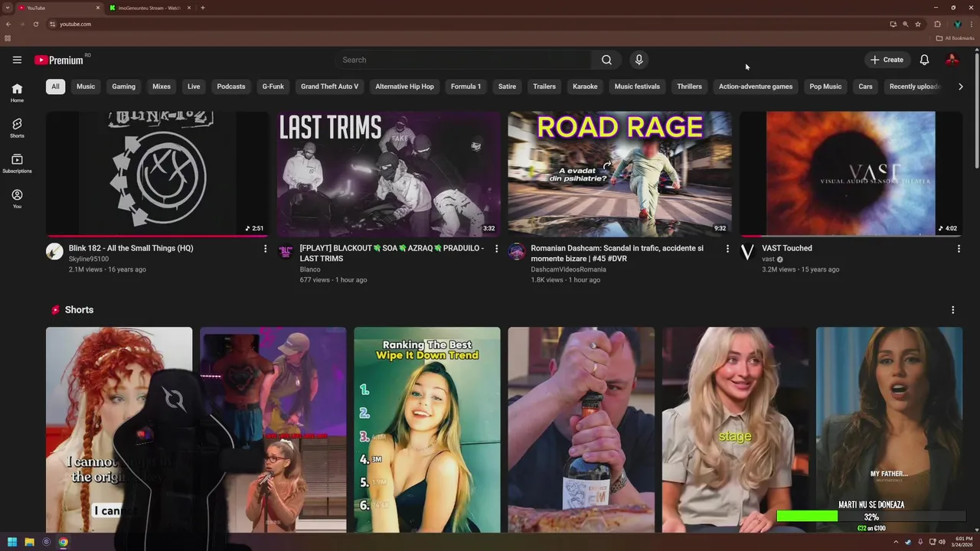Filter by the Karaoke chip
The height and width of the screenshot is (551, 980).
[x=585, y=86]
